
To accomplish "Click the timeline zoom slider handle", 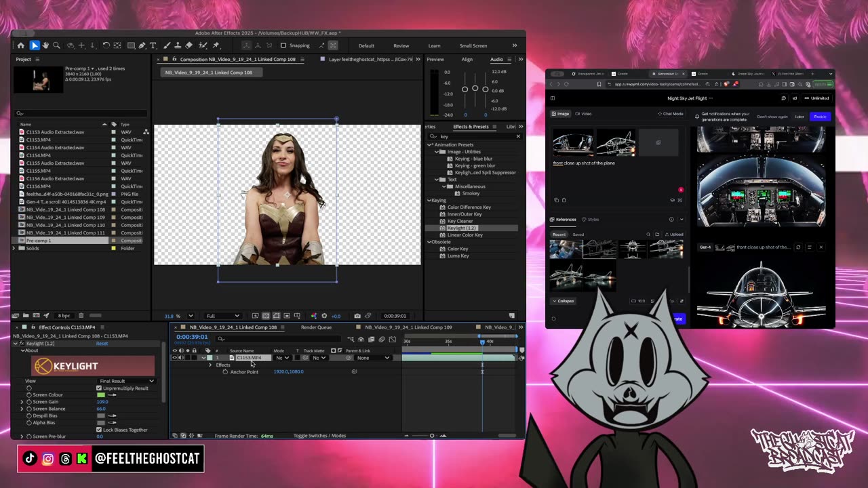I will 432,436.
